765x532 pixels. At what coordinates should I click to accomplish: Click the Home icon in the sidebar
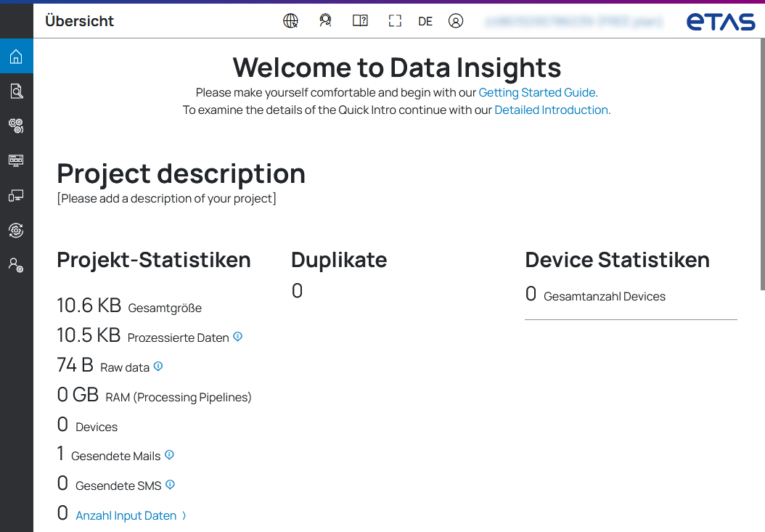tap(16, 57)
